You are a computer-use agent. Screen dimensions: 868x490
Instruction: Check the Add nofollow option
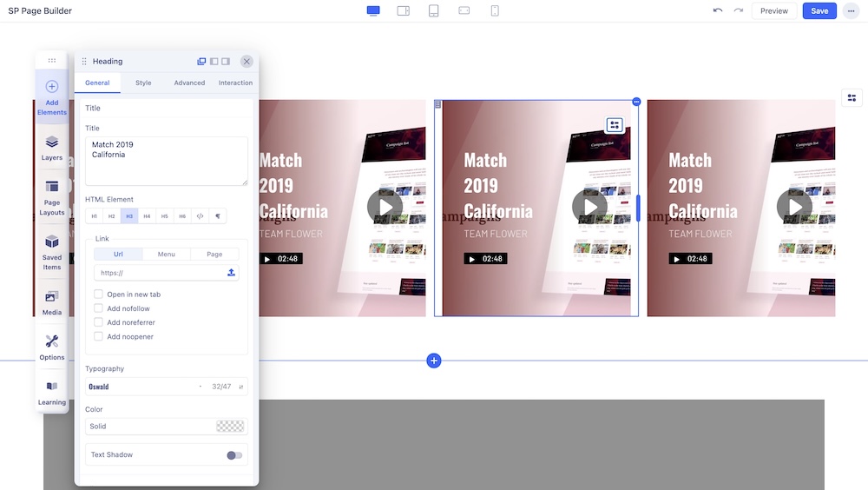point(99,308)
